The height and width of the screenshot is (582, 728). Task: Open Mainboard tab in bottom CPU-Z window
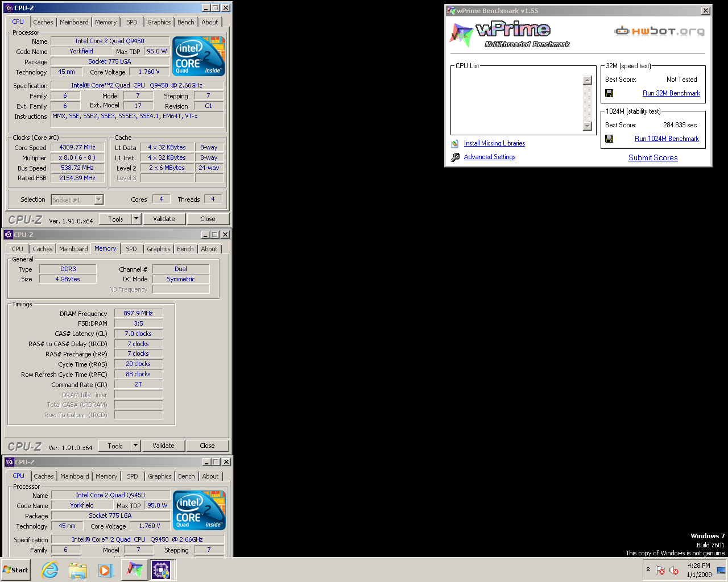pyautogui.click(x=75, y=476)
